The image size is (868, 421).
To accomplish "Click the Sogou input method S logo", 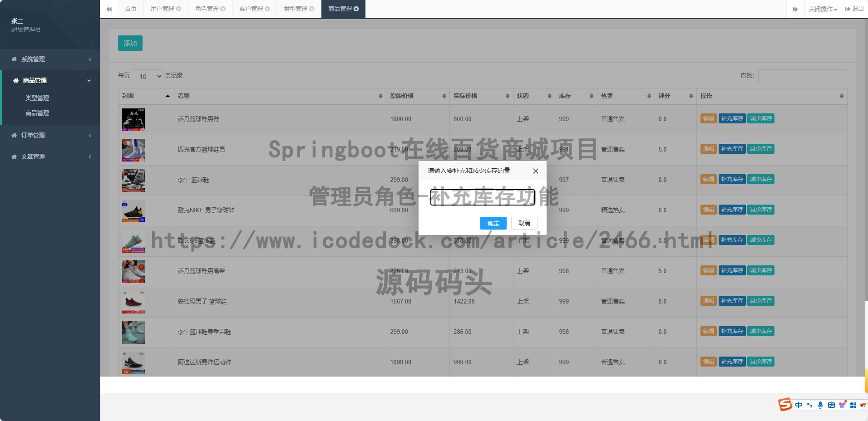I will (x=785, y=404).
